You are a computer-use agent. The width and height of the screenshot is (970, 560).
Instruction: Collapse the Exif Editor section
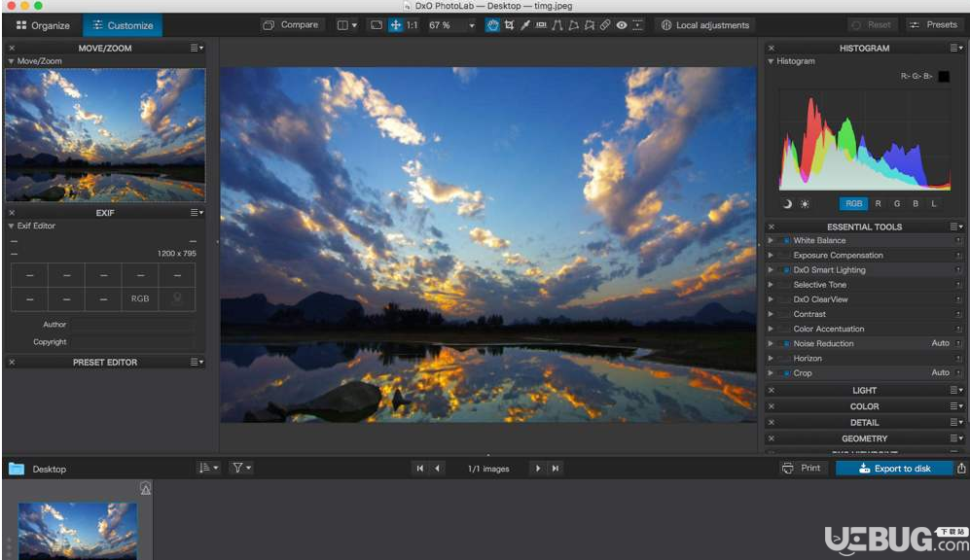11,227
